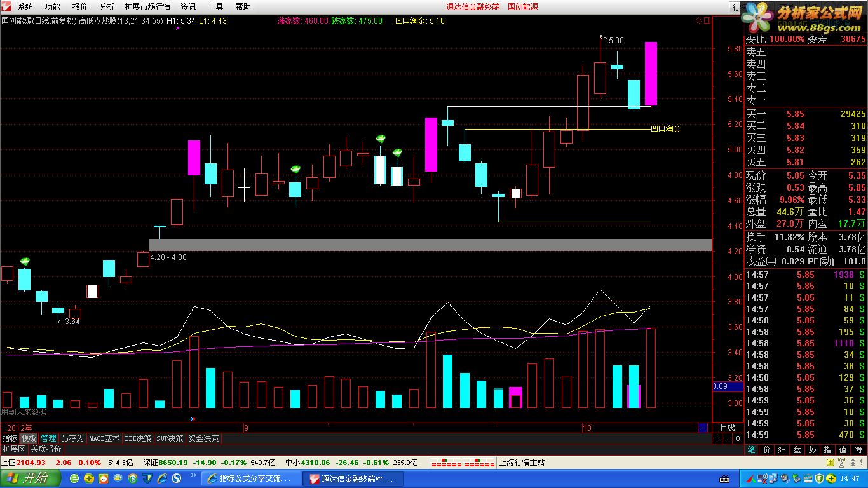This screenshot has width=868, height=488.
Task: Expand quick launch overflow chevron
Action: point(193,475)
